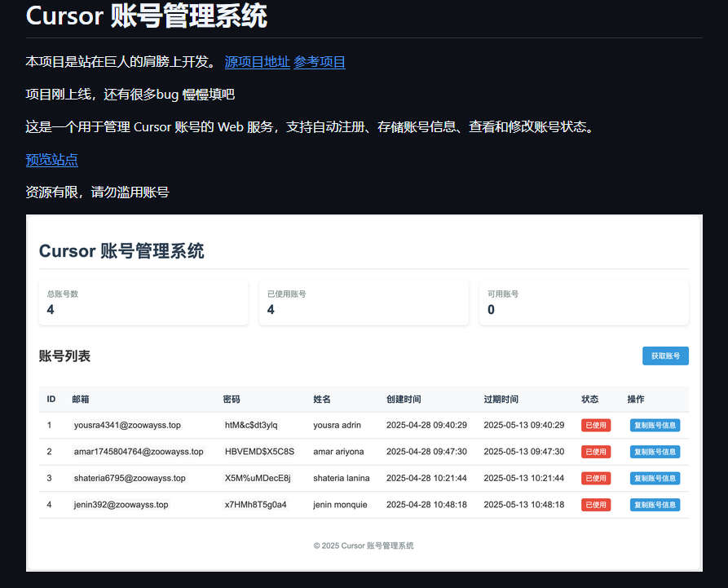The height and width of the screenshot is (588, 728).
Task: Click the 状态 column header
Action: [x=589, y=399]
